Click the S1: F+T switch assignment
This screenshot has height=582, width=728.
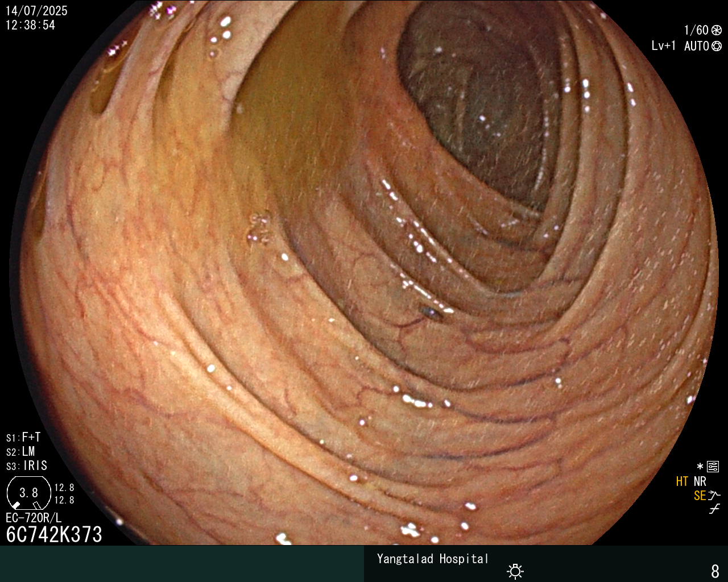(x=23, y=437)
